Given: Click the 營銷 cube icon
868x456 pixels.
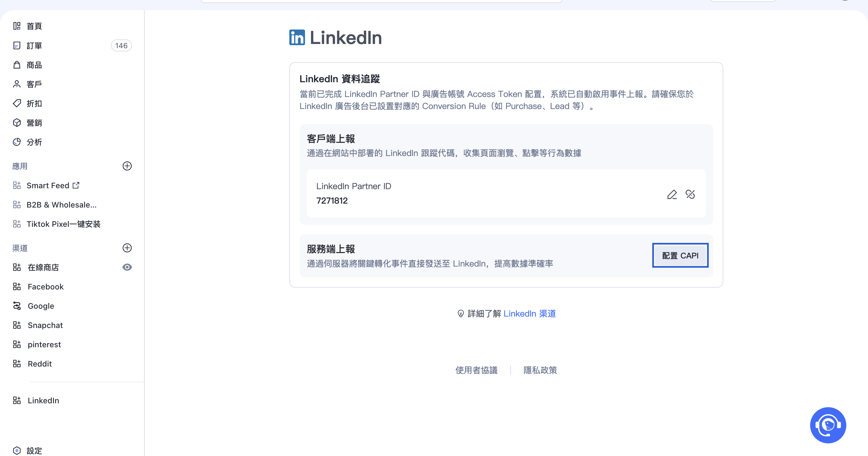Looking at the screenshot, I should coord(17,123).
